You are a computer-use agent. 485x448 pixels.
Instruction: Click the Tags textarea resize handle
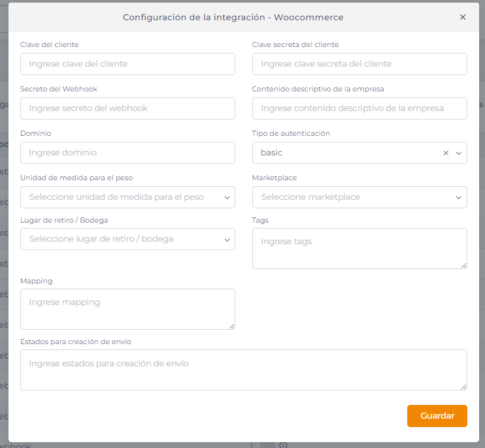pos(463,264)
